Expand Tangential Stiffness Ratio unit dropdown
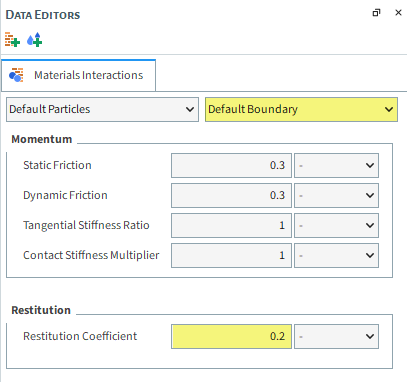 point(336,225)
